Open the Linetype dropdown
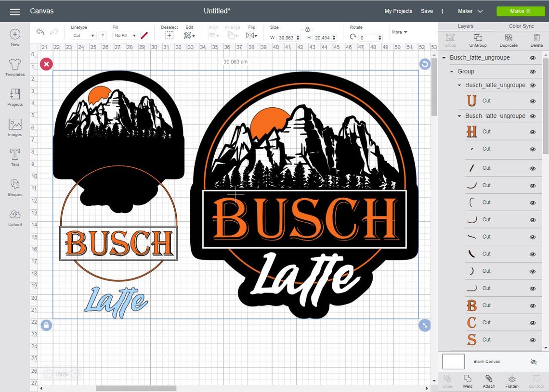The height and width of the screenshot is (392, 549). pos(82,35)
